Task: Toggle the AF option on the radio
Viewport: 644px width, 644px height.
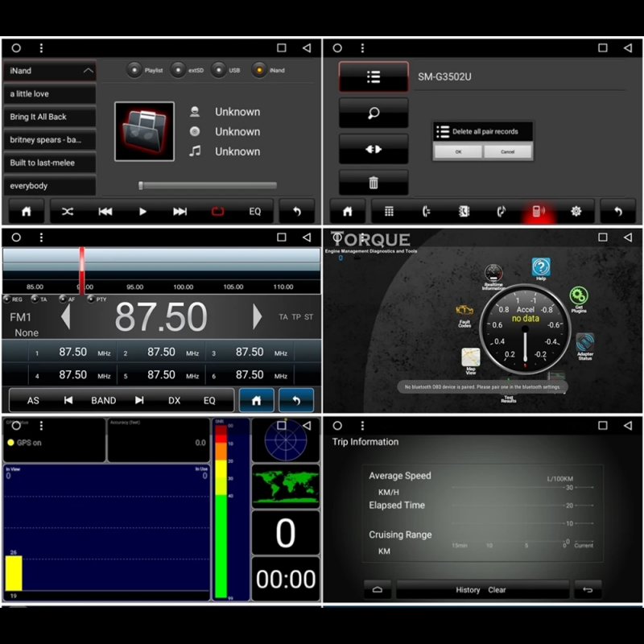Action: (61, 299)
